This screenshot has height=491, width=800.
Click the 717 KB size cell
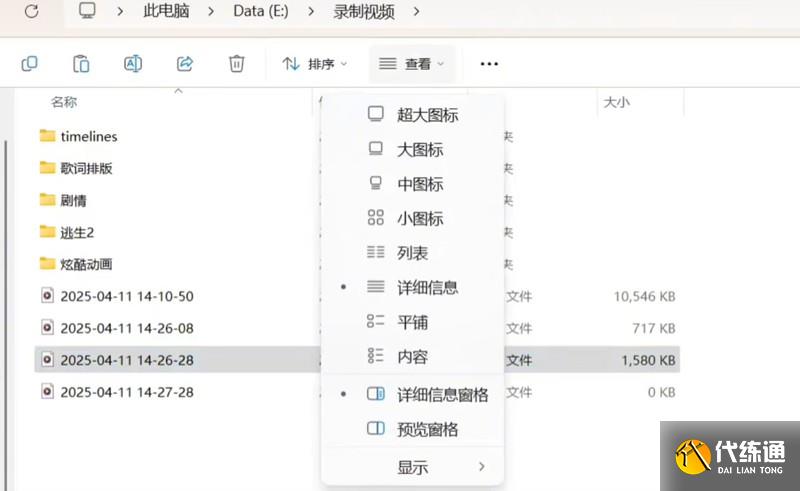[x=654, y=328]
